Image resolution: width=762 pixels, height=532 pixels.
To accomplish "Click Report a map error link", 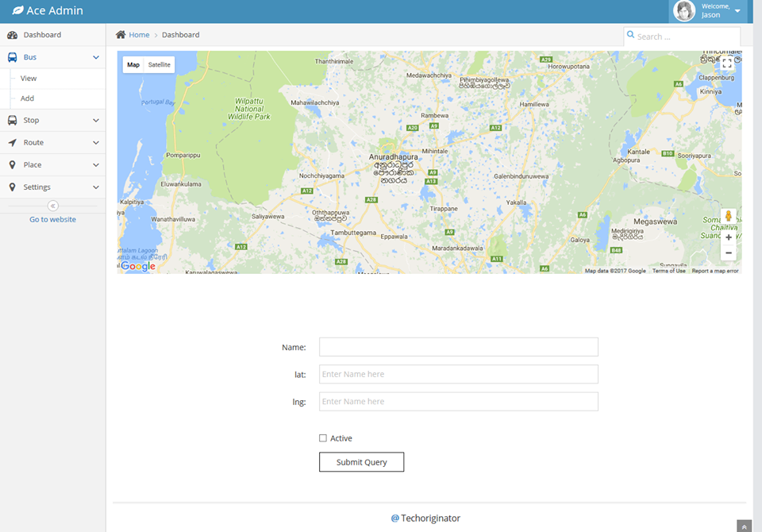I will (x=715, y=271).
